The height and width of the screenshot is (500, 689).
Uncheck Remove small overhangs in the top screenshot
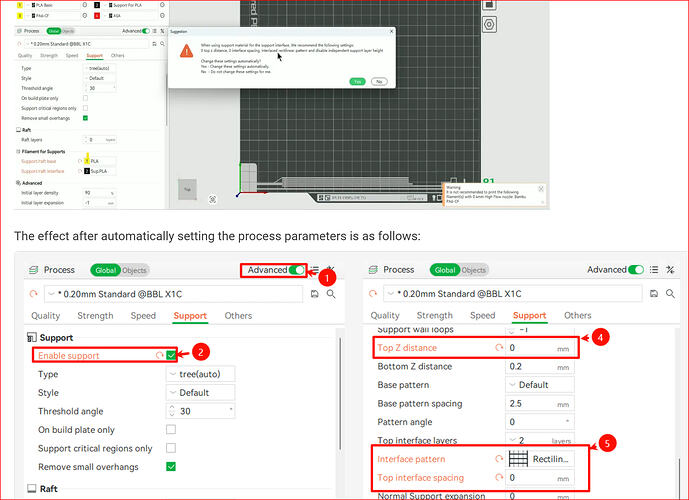point(85,118)
